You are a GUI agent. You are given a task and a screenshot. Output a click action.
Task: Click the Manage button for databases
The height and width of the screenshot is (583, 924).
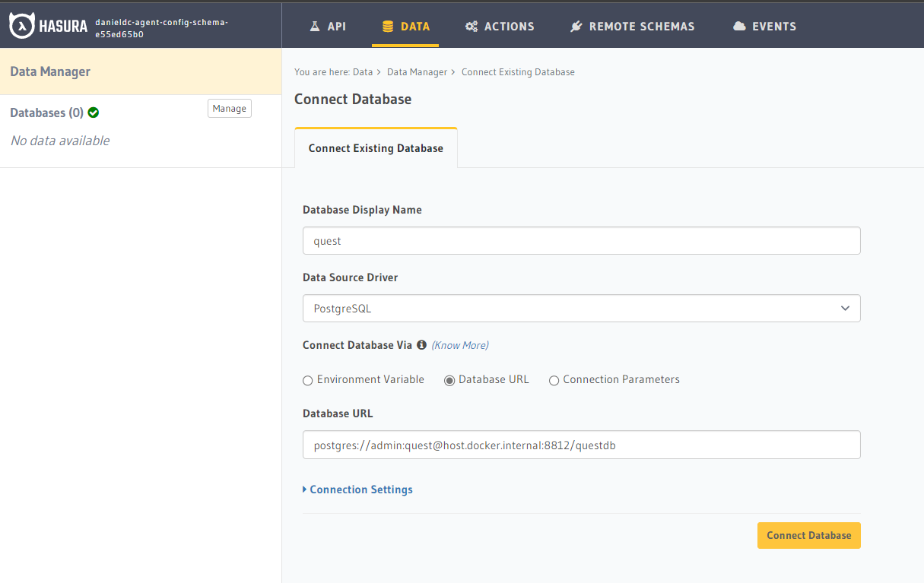(229, 108)
